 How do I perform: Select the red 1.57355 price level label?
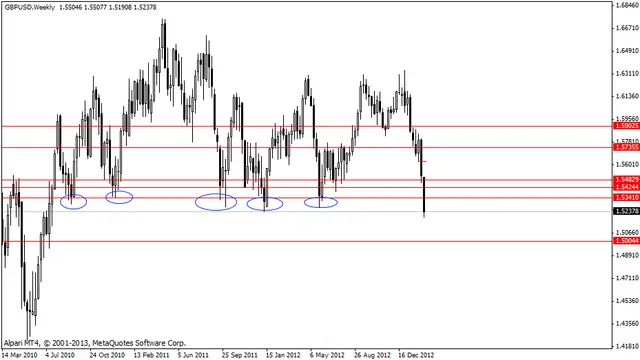coord(627,147)
